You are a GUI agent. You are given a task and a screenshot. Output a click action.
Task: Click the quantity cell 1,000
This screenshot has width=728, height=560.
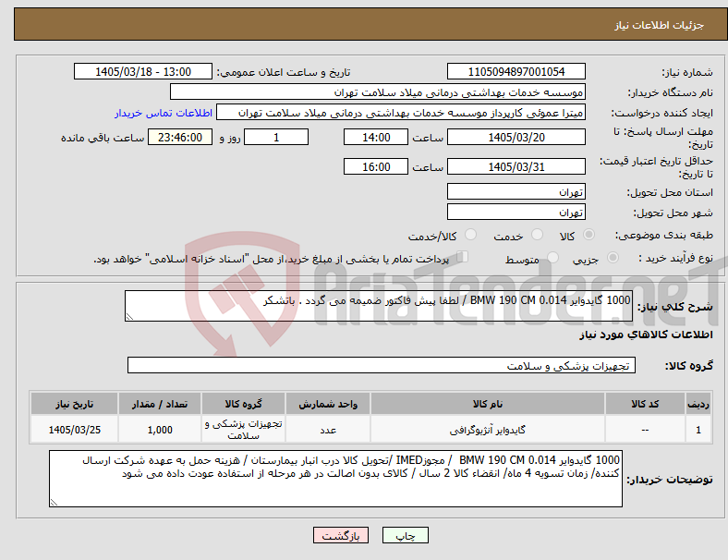point(160,430)
